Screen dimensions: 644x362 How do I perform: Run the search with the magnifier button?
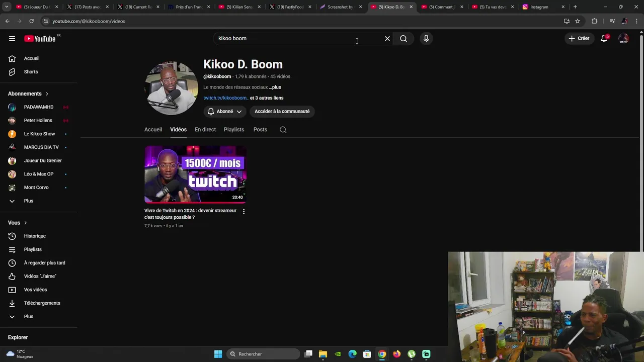(x=404, y=39)
